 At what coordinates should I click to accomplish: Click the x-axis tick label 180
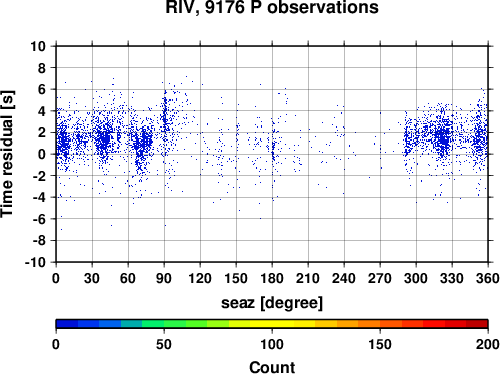click(272, 278)
